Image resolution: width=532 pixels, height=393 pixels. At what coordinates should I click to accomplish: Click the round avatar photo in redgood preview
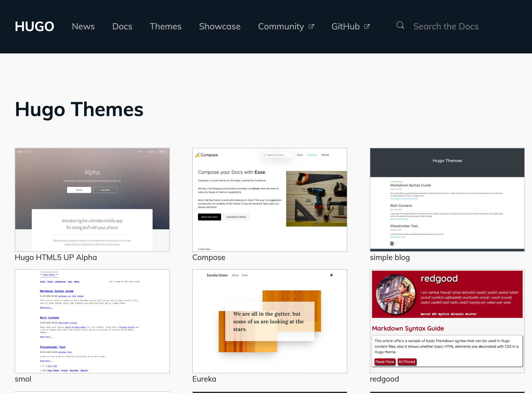396,294
